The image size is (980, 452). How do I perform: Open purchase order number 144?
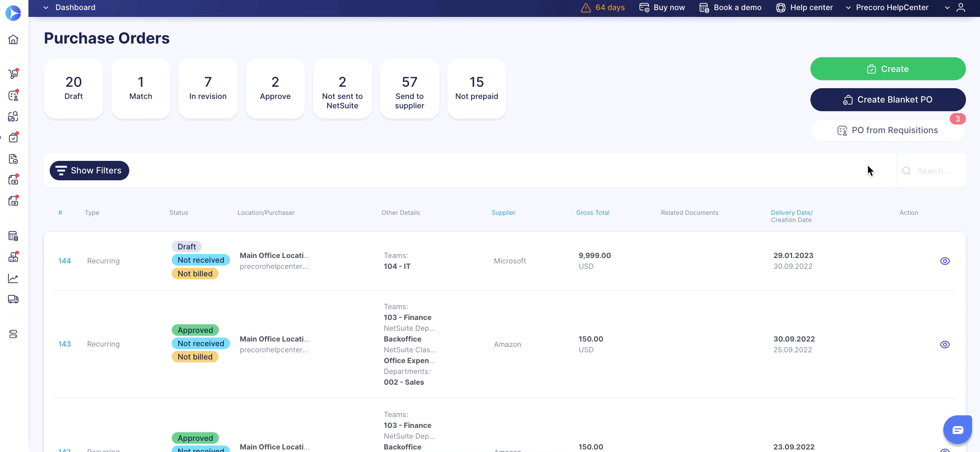(65, 261)
